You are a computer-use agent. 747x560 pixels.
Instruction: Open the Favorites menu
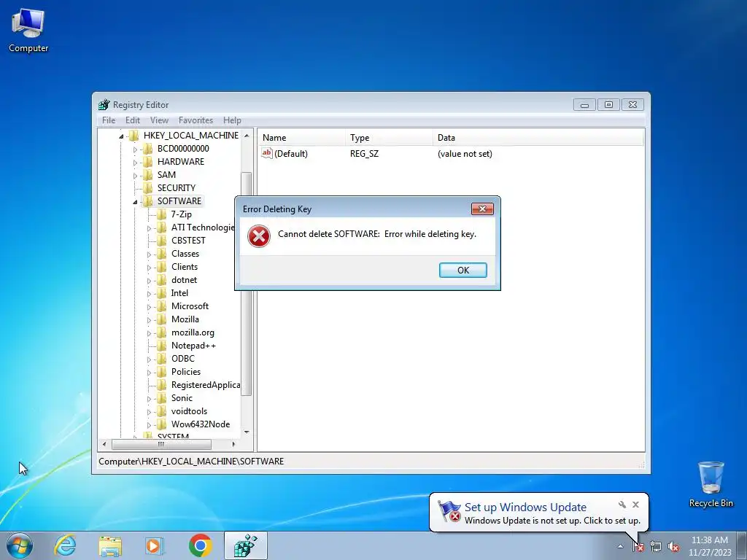[196, 120]
